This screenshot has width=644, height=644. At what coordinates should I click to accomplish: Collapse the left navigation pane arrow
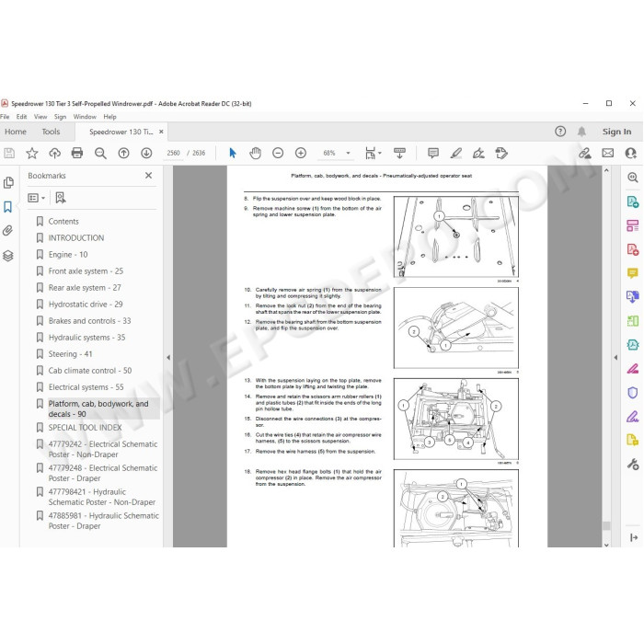pos(168,357)
